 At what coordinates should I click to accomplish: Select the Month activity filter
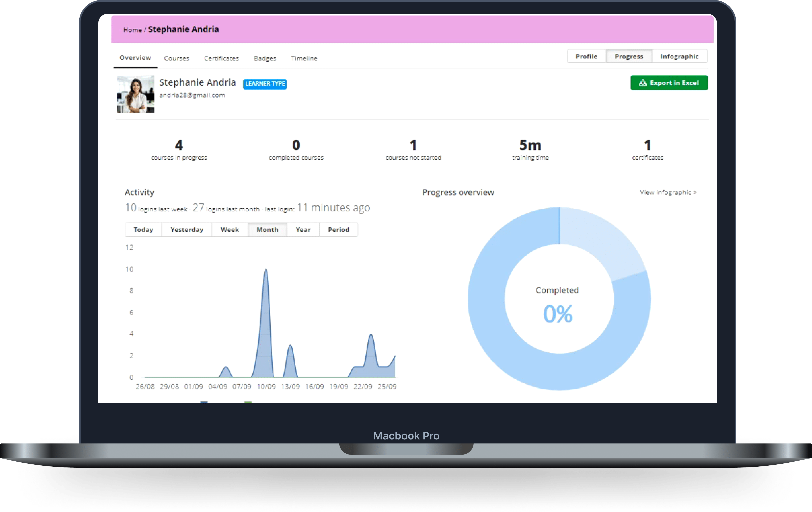[x=267, y=230]
